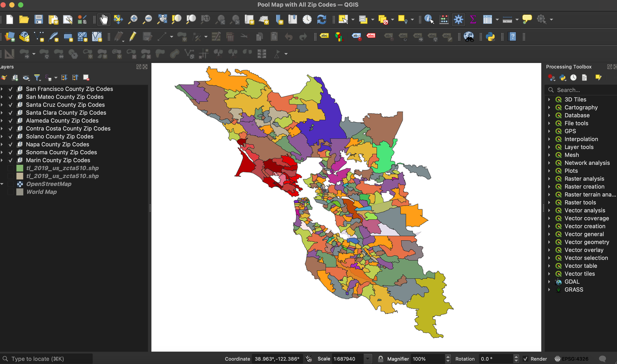Click the Processing Toolbox search field

[580, 90]
